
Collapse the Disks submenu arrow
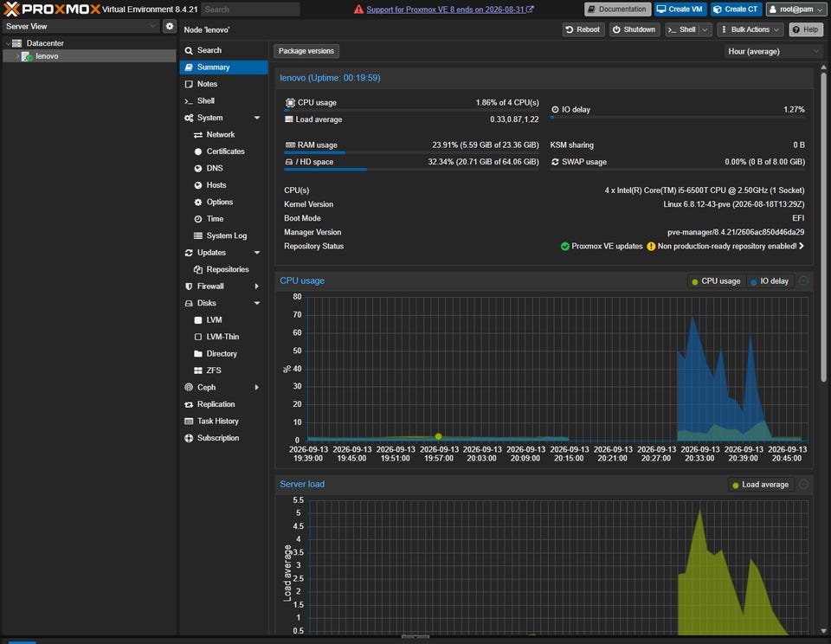[x=257, y=303]
